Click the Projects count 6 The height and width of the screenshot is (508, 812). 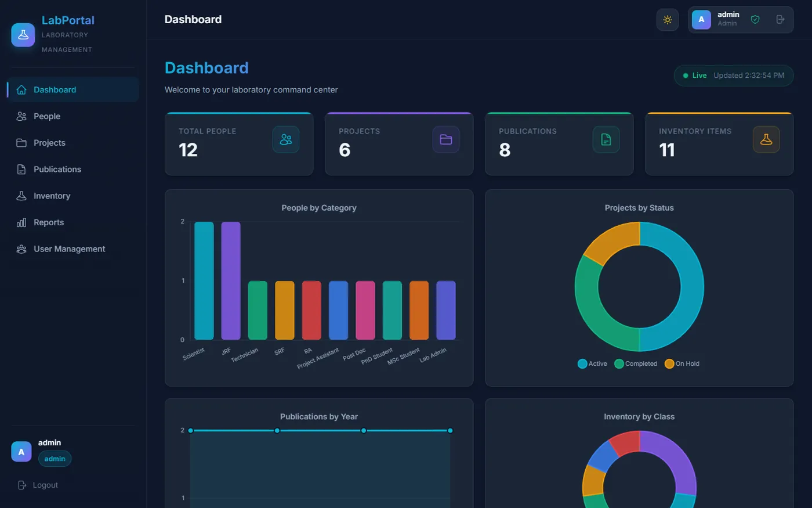(x=345, y=150)
